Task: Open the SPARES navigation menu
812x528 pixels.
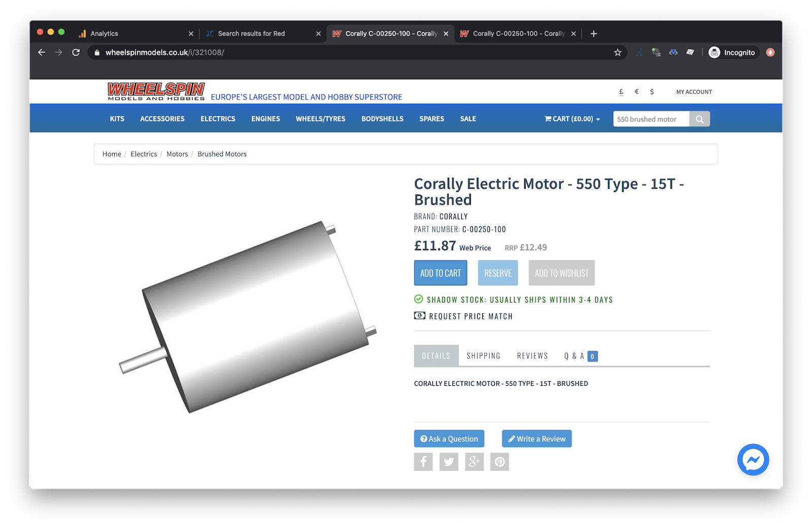Action: click(x=431, y=118)
